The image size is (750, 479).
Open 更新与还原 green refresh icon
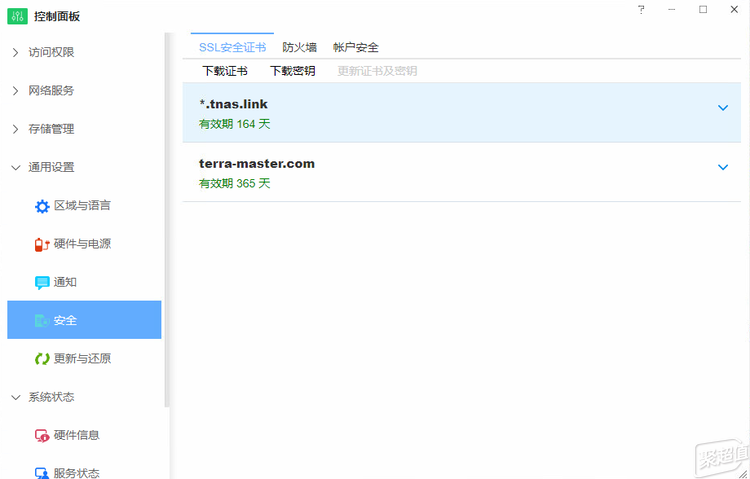[x=42, y=359]
